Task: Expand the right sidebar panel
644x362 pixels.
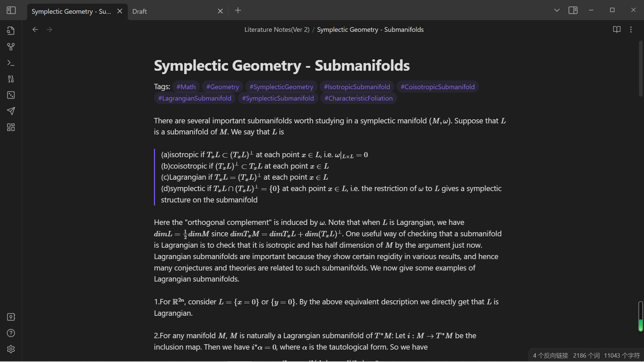Action: [573, 10]
